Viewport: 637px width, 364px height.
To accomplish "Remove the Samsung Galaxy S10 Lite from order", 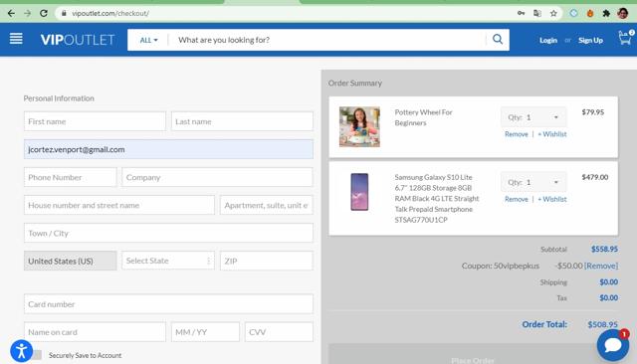I will [517, 199].
